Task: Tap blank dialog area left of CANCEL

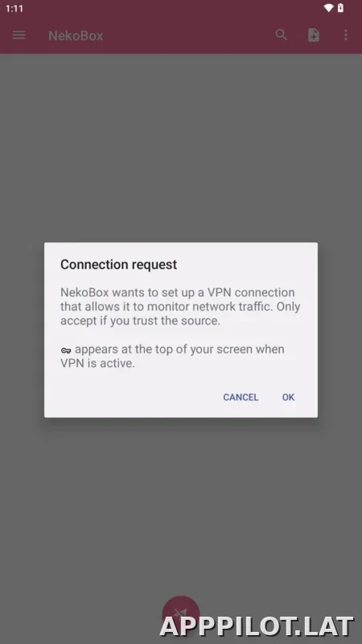Action: 135,397
